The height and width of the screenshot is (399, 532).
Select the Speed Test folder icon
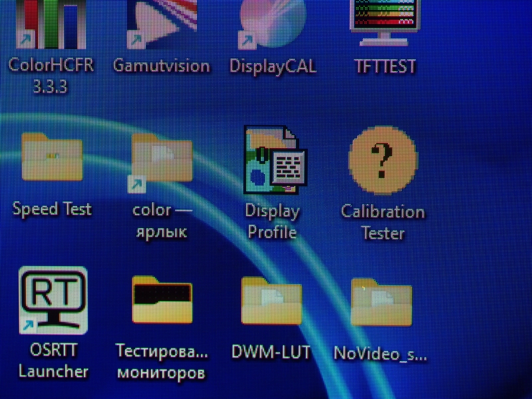[x=52, y=158]
